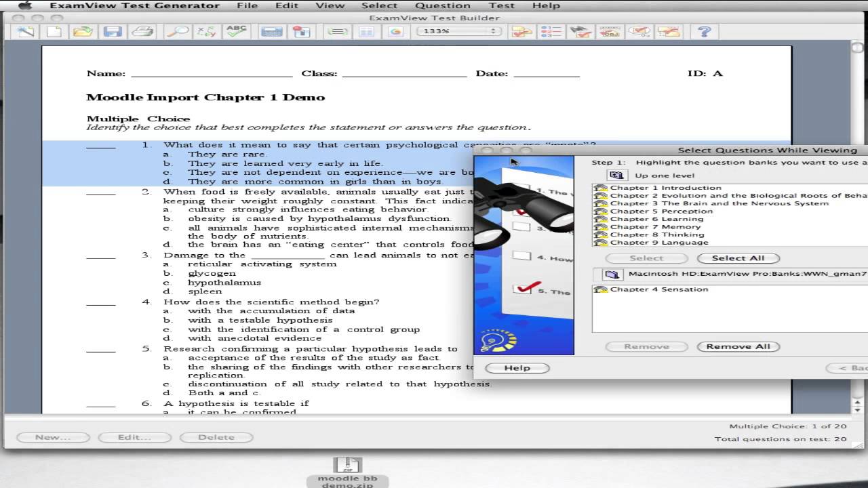
Task: Open a test with the folder icon
Action: click(x=83, y=31)
